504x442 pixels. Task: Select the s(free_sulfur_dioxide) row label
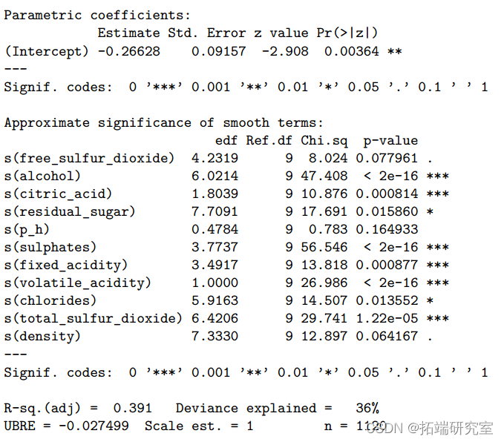point(89,159)
